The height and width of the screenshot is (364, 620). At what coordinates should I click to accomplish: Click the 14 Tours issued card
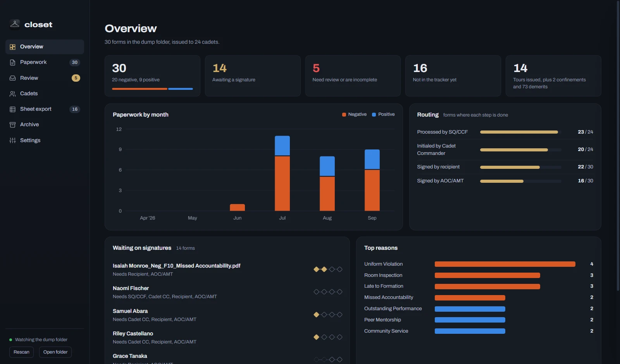tap(553, 76)
